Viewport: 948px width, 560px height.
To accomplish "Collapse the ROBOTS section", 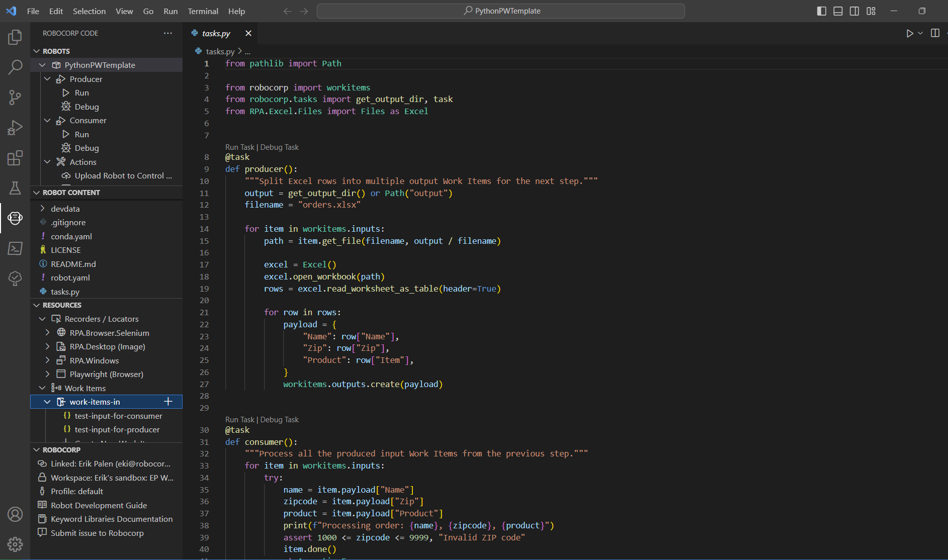I will tap(37, 51).
